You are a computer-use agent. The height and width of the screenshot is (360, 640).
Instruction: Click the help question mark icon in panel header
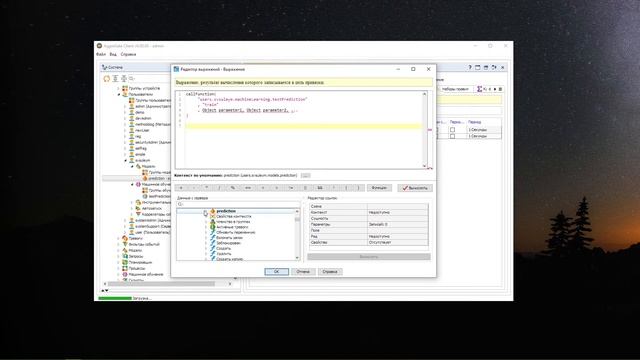(x=470, y=67)
